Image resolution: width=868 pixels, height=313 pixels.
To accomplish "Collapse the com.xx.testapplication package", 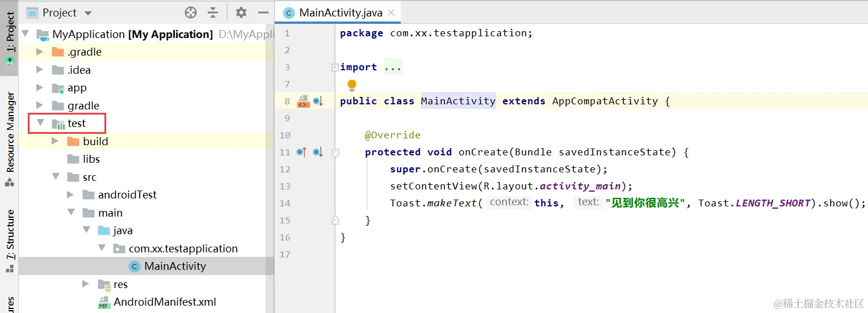I will 102,248.
